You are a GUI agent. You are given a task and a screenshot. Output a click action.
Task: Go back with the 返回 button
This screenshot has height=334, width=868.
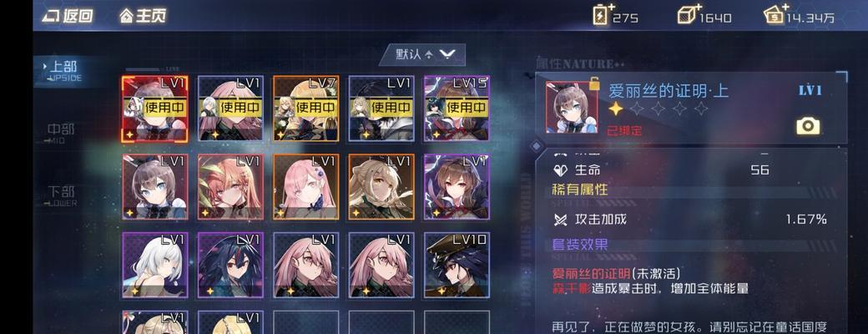(x=68, y=16)
